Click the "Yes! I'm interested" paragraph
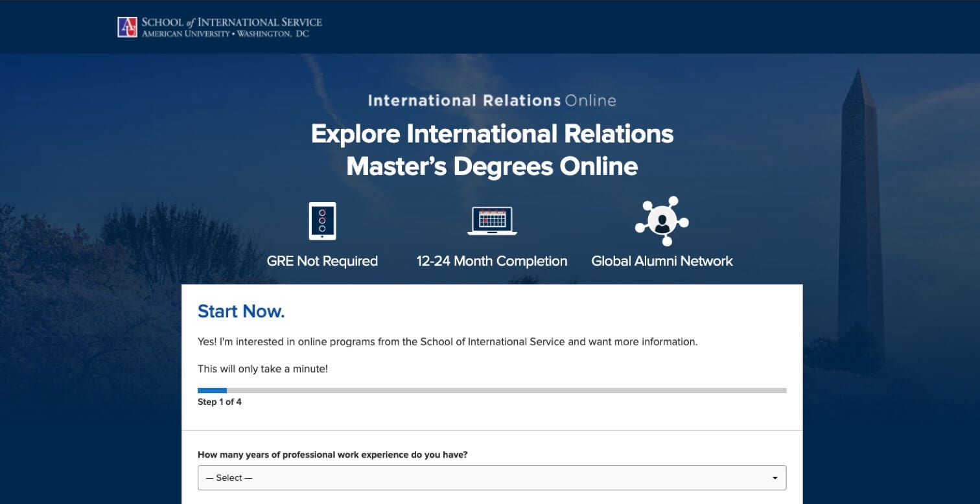Viewport: 980px width, 504px height. pyautogui.click(x=447, y=342)
